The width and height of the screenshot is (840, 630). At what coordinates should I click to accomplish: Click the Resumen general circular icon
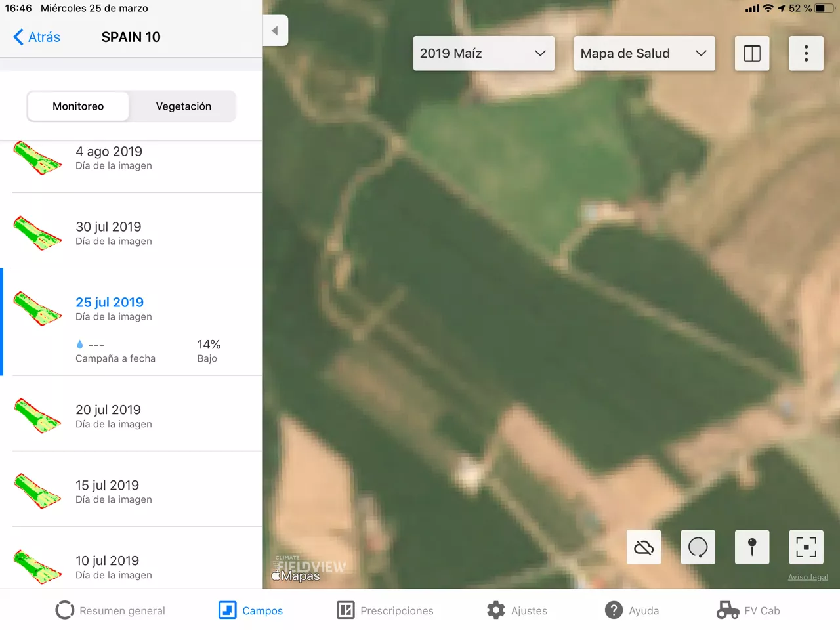[x=64, y=610]
